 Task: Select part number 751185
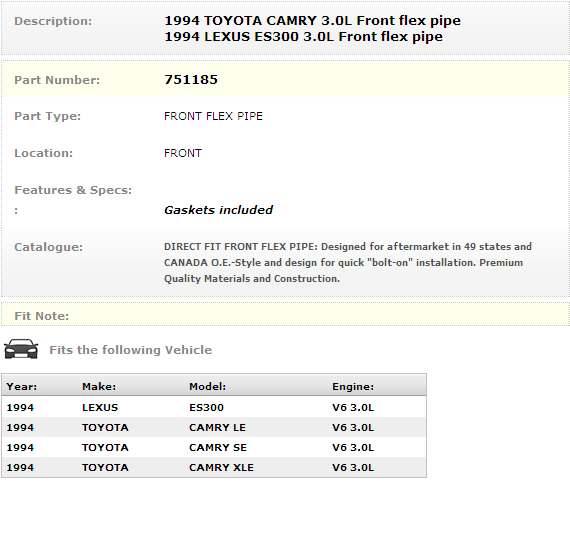[x=191, y=80]
